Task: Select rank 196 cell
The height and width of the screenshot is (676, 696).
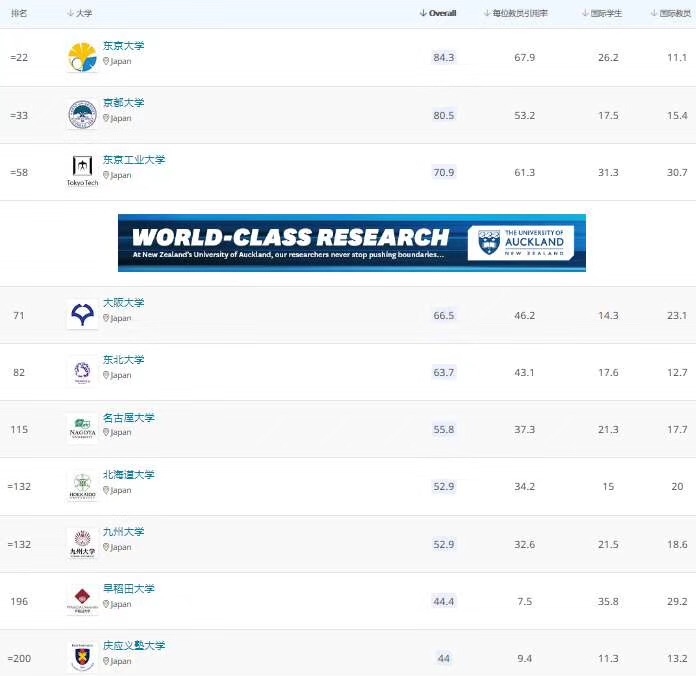Action: [19, 601]
